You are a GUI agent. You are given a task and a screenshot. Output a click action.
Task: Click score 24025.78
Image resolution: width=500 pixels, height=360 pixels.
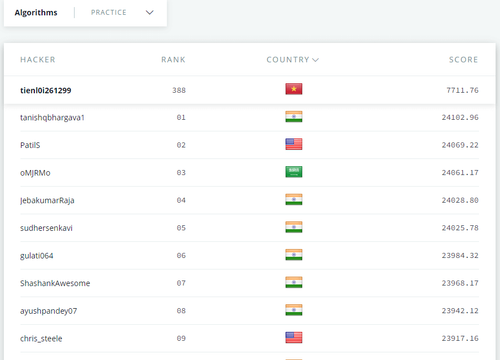point(460,228)
